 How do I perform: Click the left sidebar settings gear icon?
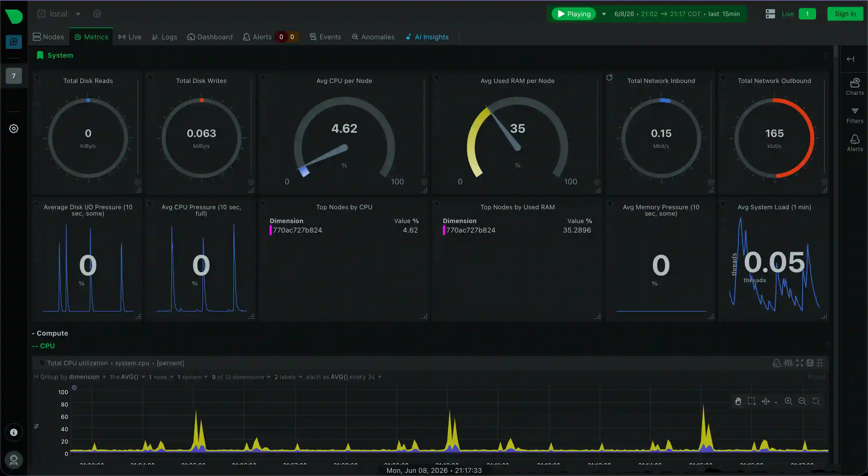[14, 128]
